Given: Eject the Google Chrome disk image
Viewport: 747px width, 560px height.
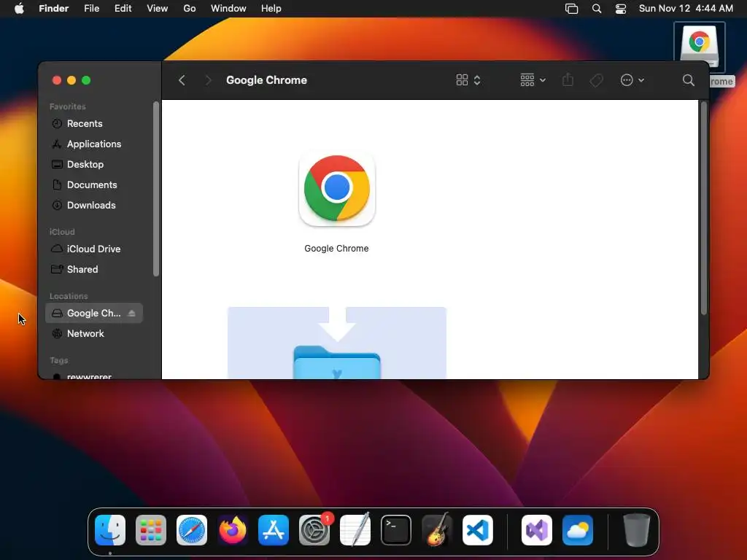Looking at the screenshot, I should click(x=131, y=313).
